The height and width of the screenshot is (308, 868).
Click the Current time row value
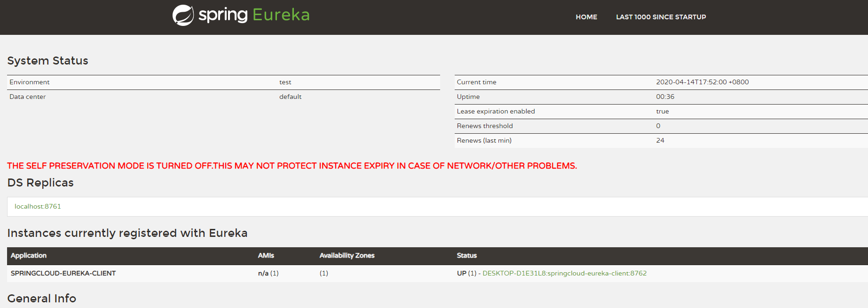tap(702, 82)
